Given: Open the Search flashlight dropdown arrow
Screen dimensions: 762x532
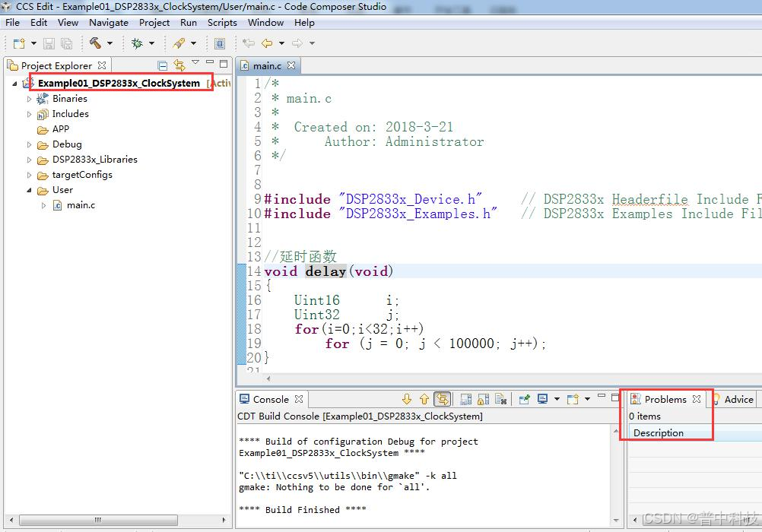Looking at the screenshot, I should (193, 43).
